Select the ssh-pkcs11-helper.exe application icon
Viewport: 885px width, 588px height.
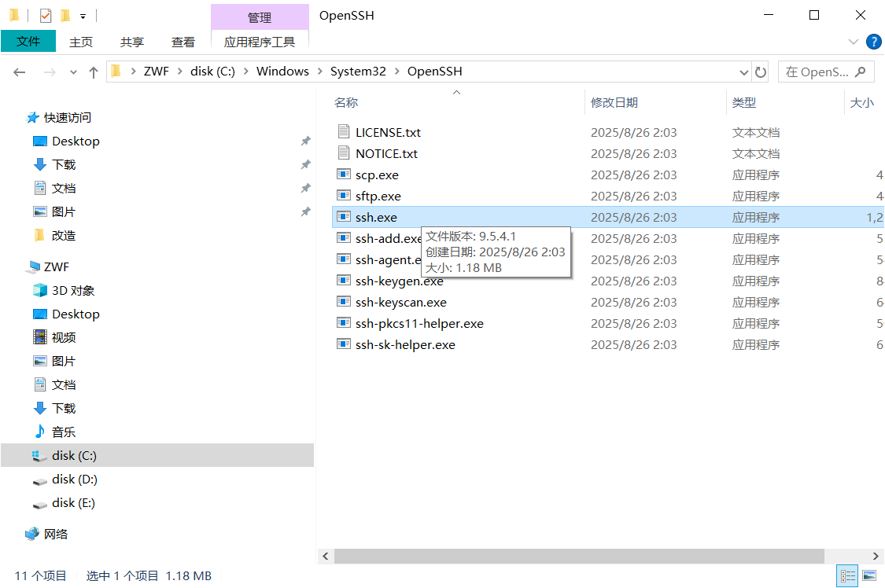[344, 323]
